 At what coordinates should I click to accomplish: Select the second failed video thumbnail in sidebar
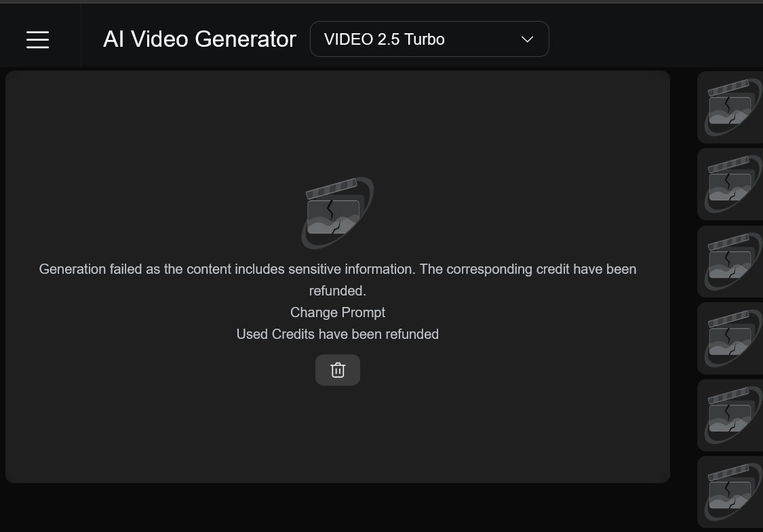[730, 184]
